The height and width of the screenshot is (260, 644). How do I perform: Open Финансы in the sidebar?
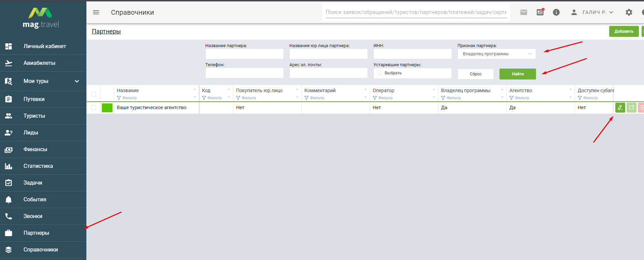click(x=43, y=149)
